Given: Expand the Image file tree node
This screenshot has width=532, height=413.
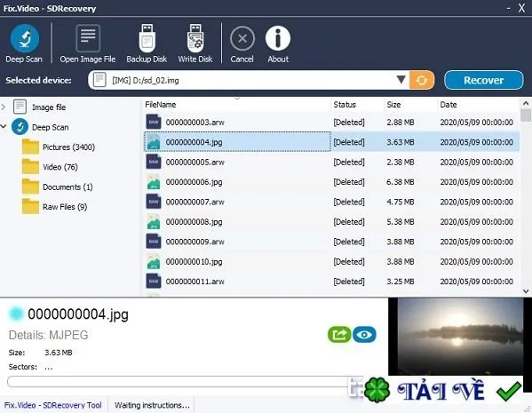Looking at the screenshot, I should click(4, 107).
